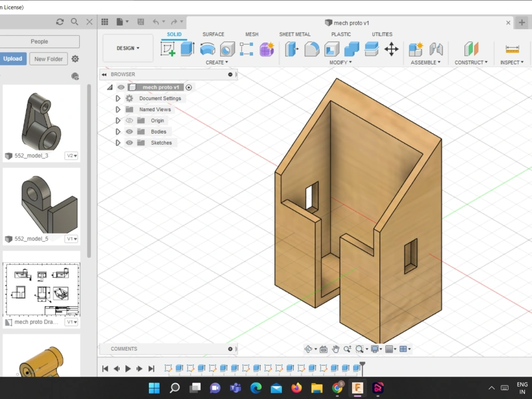The height and width of the screenshot is (399, 532).
Task: Open the DESIGN workspace dropdown
Action: [128, 48]
